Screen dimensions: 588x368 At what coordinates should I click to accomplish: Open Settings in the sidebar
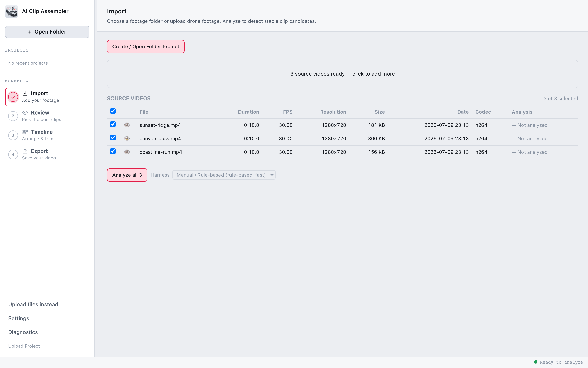(x=19, y=318)
